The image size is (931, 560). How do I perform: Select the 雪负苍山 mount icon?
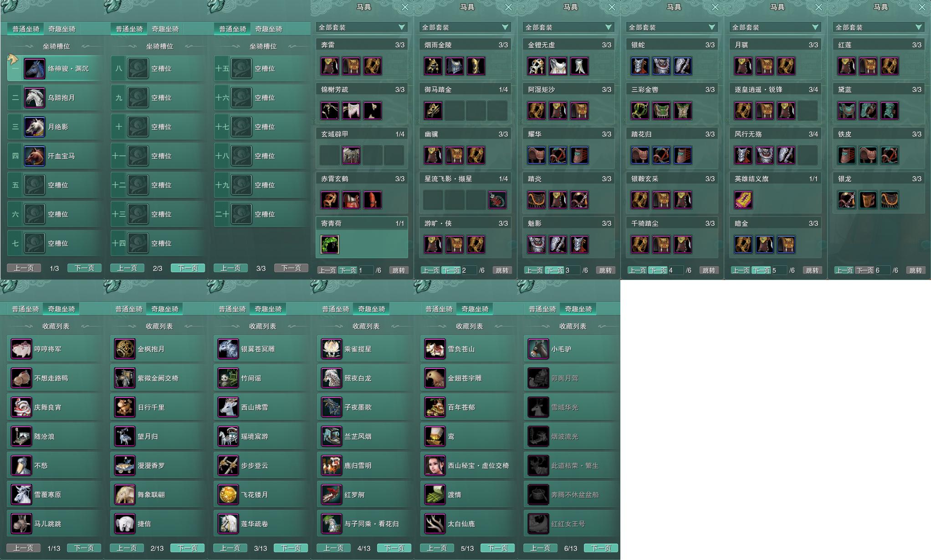435,349
